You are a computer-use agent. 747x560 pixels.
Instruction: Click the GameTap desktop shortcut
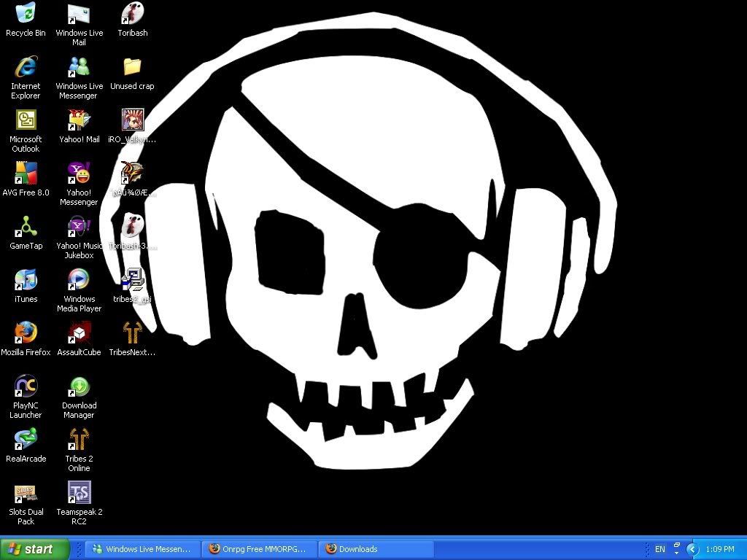[x=26, y=227]
